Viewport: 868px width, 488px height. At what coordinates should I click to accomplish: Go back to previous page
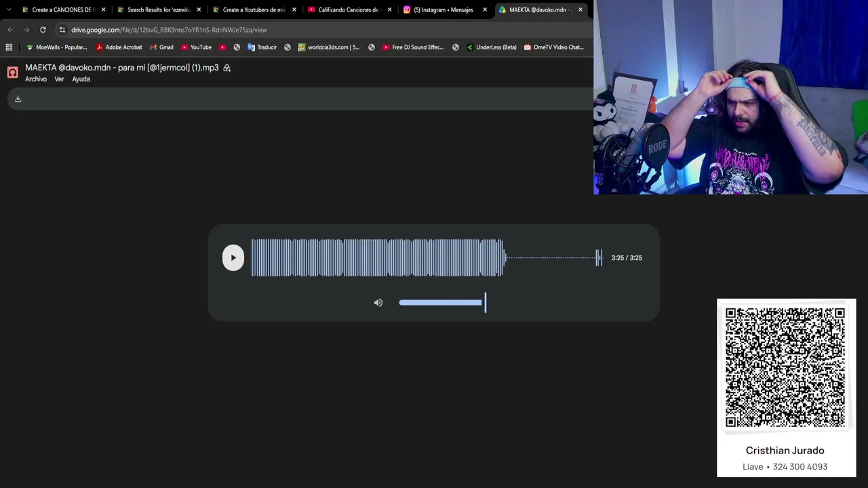10,30
